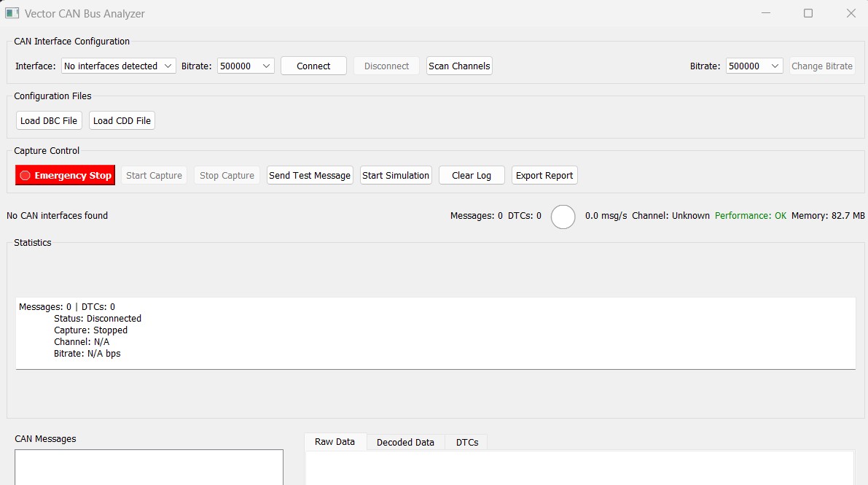868x485 pixels.
Task: Send a test message
Action: coord(310,176)
